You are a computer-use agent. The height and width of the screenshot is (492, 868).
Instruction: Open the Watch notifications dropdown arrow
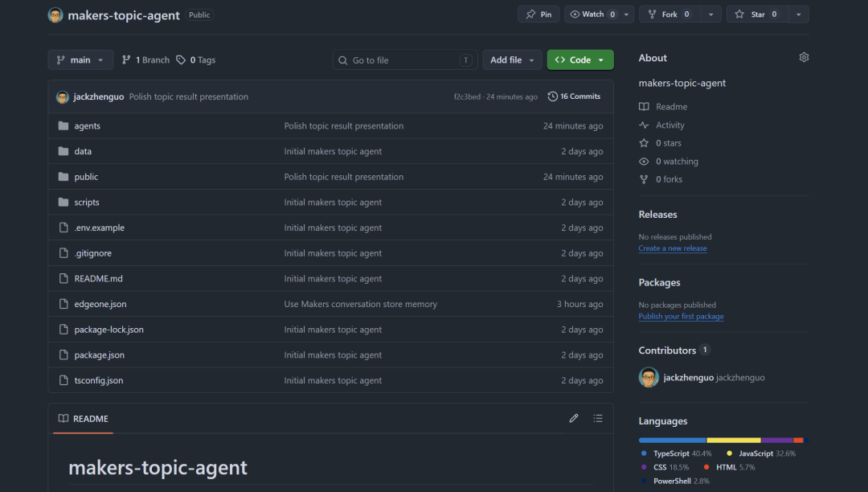[627, 14]
